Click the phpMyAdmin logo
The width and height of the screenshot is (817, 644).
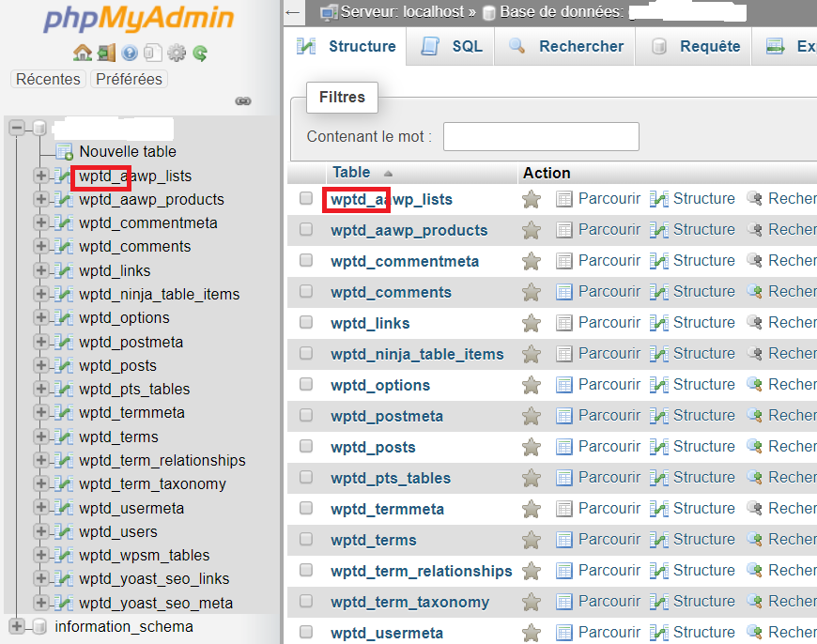[139, 19]
